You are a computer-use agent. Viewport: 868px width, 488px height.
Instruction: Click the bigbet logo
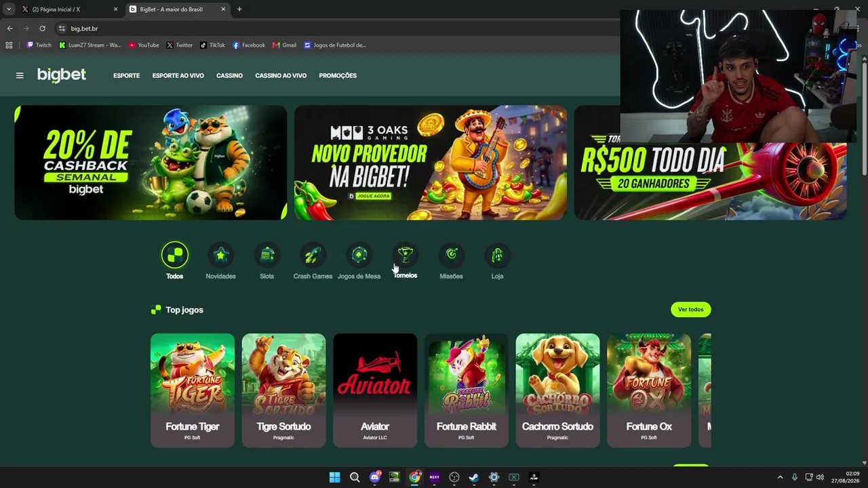62,75
